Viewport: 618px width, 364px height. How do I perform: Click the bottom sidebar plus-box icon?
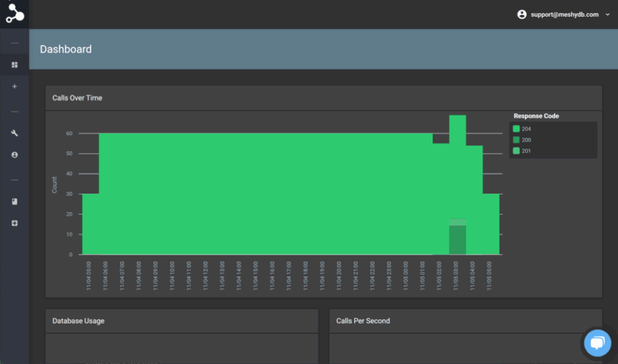15,223
